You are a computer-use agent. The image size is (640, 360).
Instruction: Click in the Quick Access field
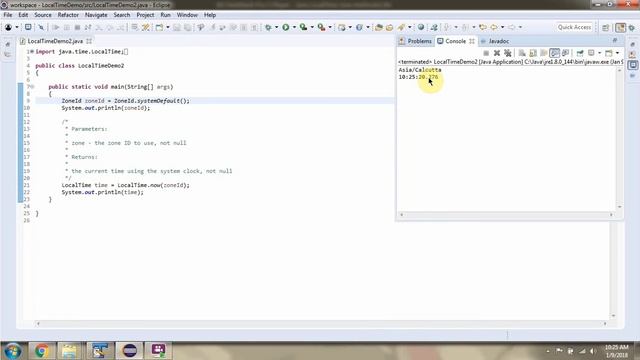(x=574, y=27)
